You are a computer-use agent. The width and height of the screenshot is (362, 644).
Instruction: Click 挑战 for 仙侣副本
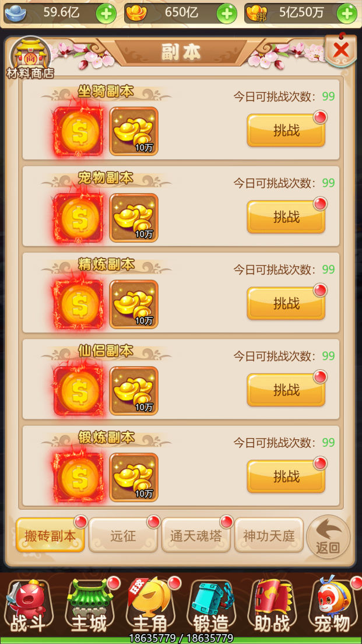point(286,390)
